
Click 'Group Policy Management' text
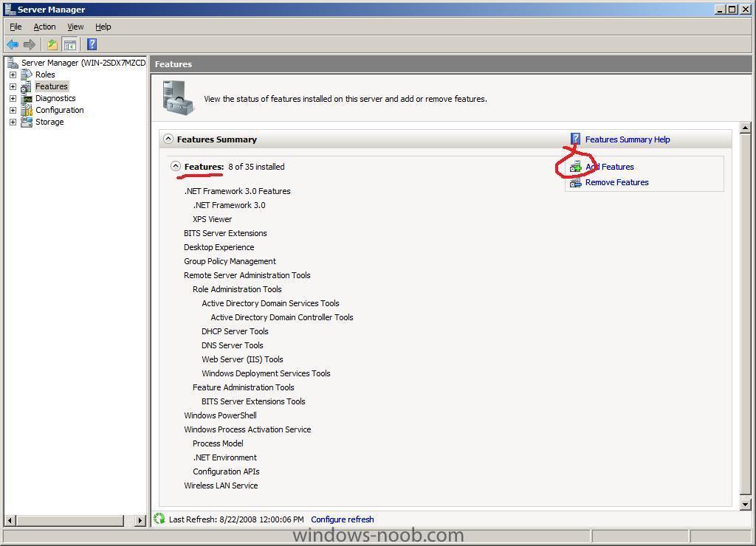pos(230,261)
